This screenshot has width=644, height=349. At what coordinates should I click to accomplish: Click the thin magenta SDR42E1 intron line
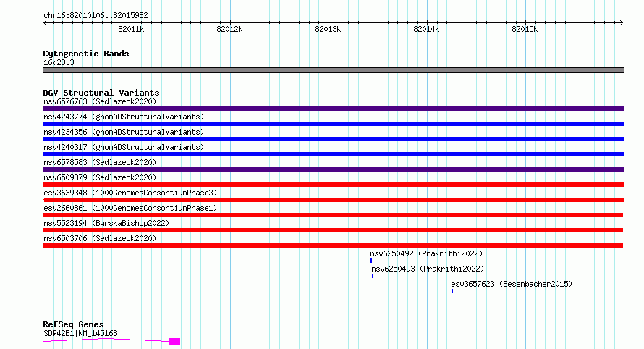(x=106, y=340)
